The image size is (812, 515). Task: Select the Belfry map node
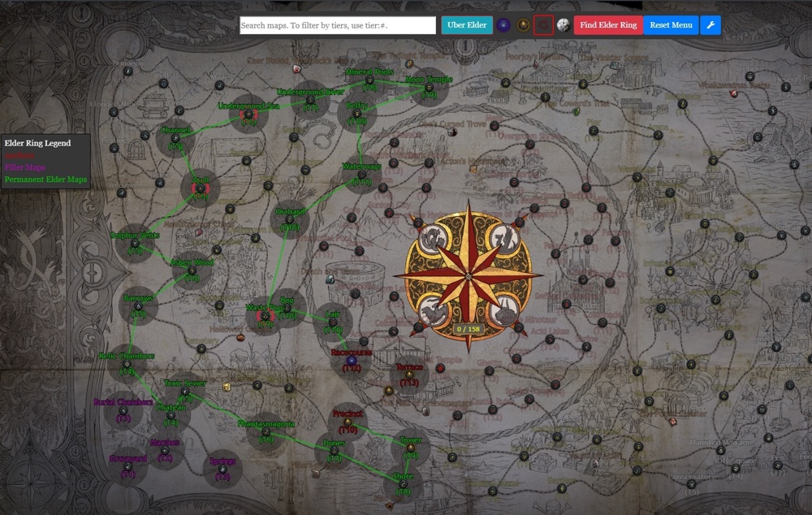356,114
